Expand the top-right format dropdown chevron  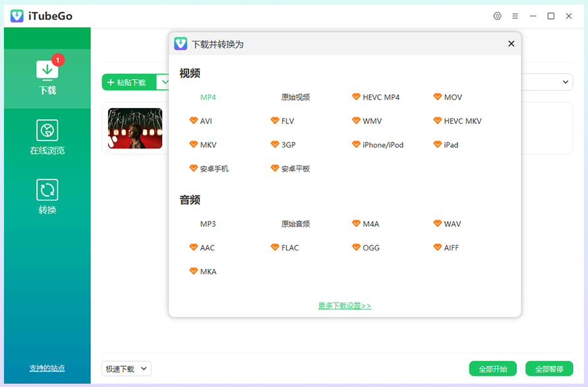(x=566, y=82)
